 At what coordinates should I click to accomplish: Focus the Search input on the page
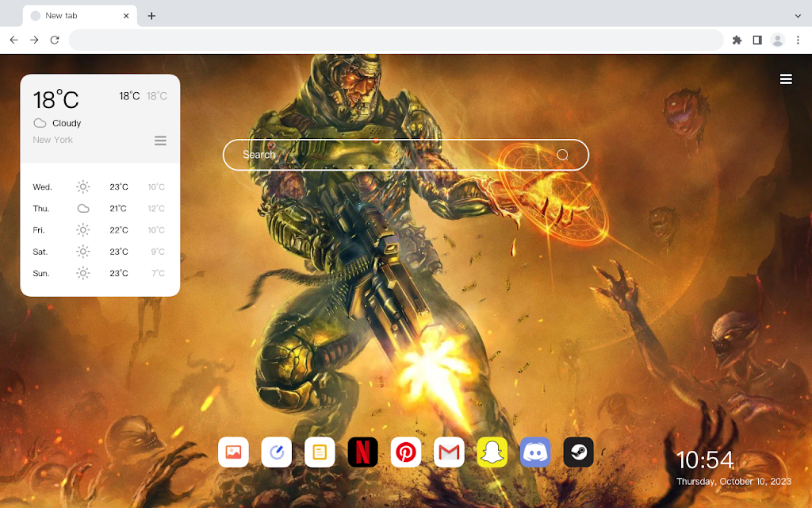tap(405, 155)
